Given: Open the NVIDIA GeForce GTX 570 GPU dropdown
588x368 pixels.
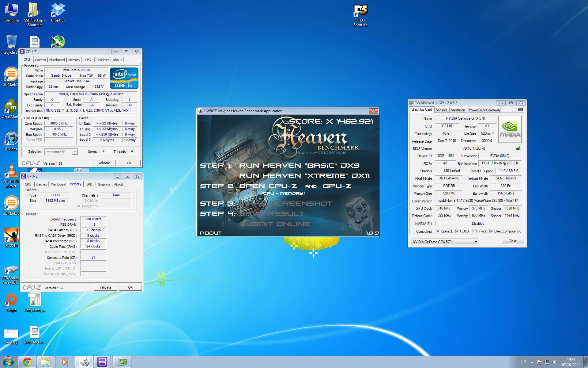Looking at the screenshot, I should click(x=445, y=242).
